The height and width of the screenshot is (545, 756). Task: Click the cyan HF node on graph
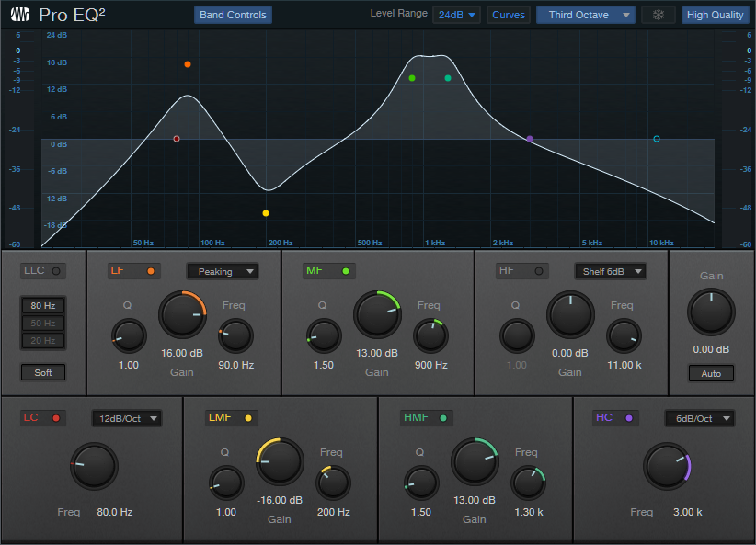657,139
